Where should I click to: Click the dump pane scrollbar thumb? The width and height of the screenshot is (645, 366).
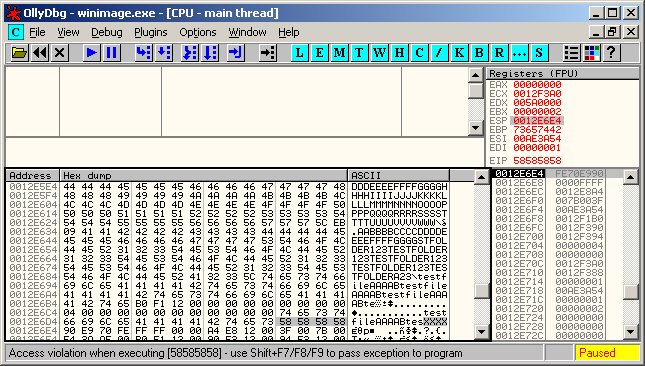tap(481, 291)
